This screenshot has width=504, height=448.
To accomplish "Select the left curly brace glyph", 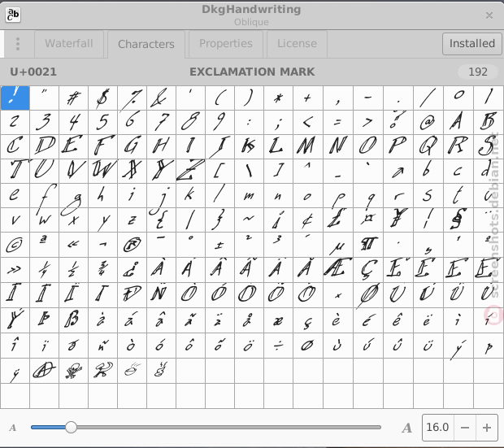I will tap(161, 220).
